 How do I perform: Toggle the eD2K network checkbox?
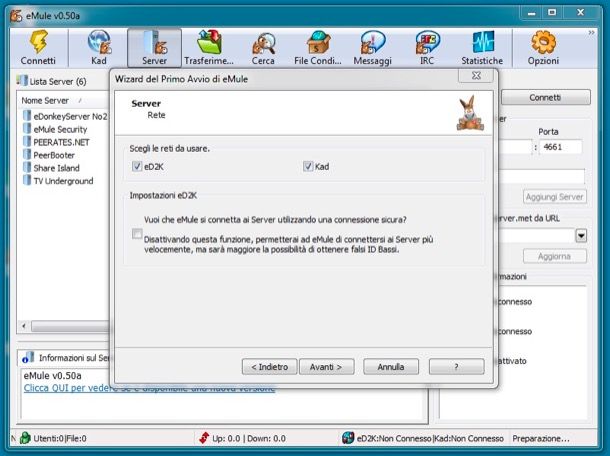pos(137,167)
